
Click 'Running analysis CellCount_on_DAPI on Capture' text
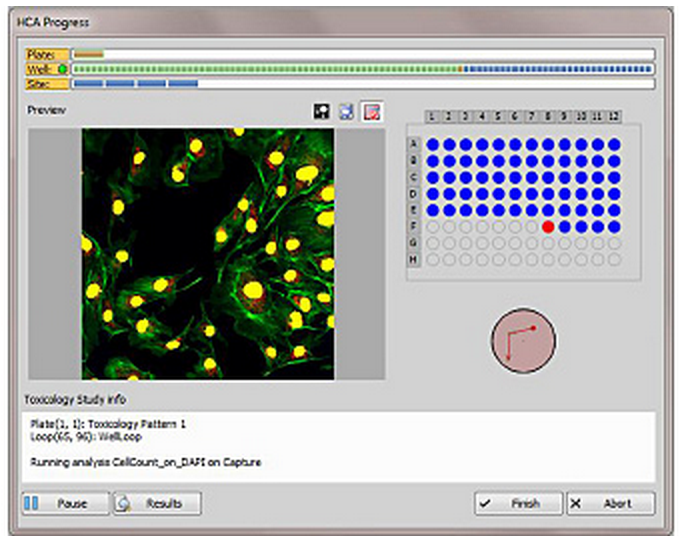click(x=146, y=462)
